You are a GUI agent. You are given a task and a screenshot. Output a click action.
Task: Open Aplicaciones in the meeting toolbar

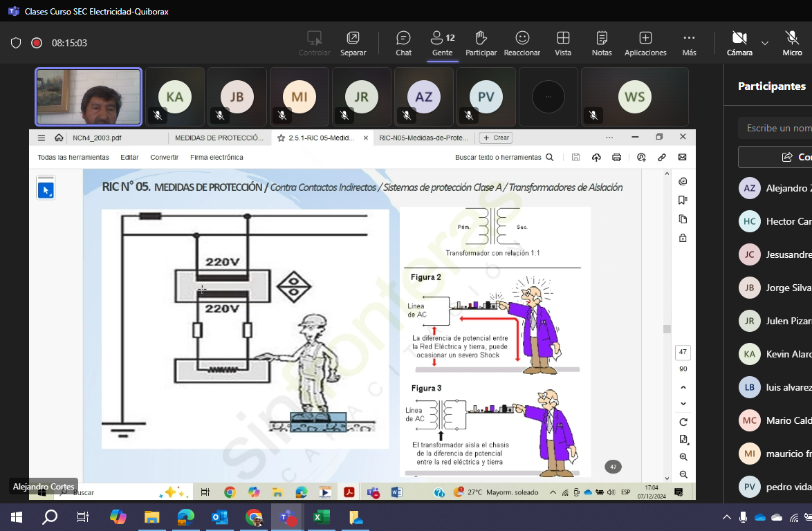point(645,43)
